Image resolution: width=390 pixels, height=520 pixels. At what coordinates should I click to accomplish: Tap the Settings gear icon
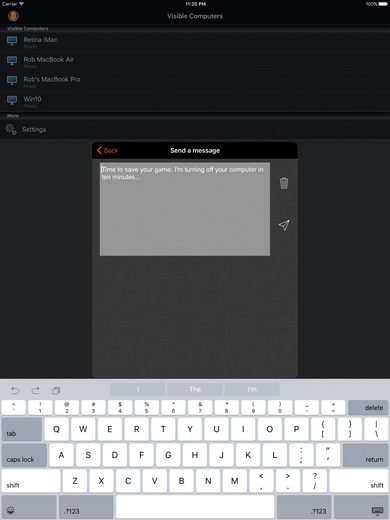pyautogui.click(x=11, y=129)
